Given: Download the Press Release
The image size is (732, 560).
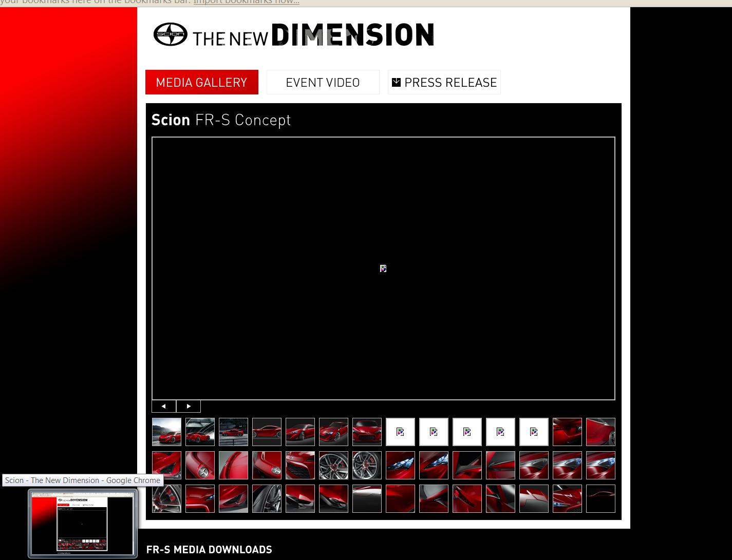Looking at the screenshot, I should pos(444,82).
